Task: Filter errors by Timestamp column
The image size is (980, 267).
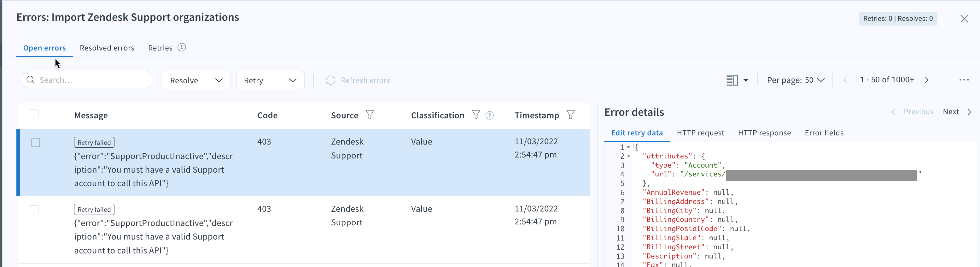Action: click(571, 115)
